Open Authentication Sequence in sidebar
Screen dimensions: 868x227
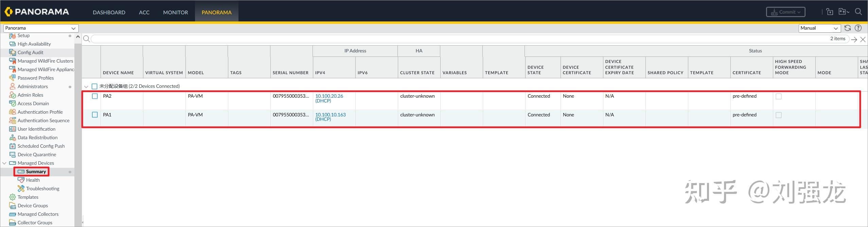pos(43,120)
